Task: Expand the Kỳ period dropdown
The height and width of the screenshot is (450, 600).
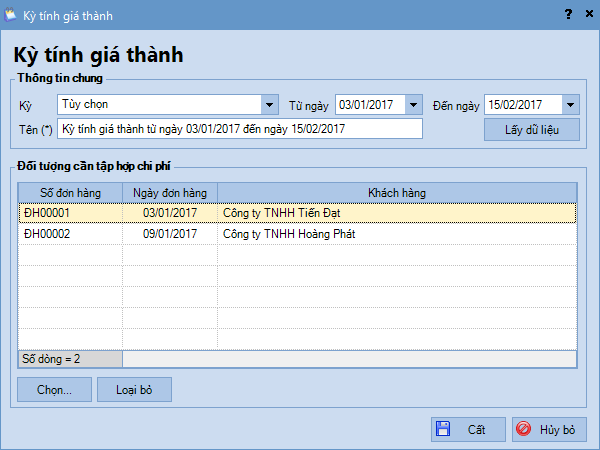Action: tap(269, 104)
